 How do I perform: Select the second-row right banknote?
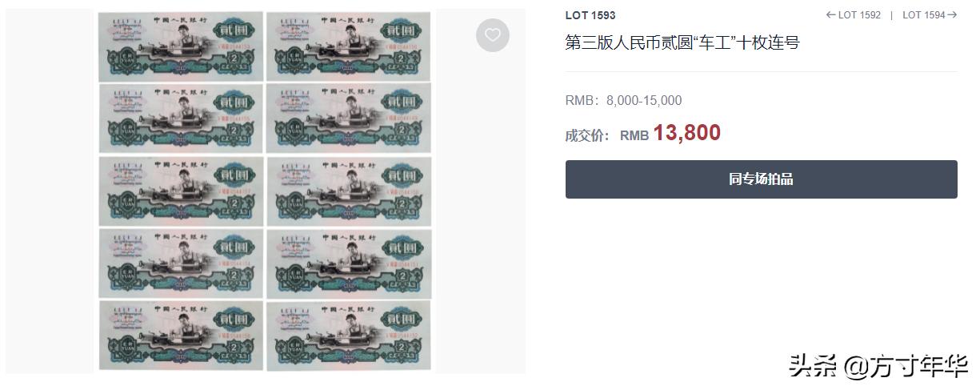pyautogui.click(x=349, y=118)
